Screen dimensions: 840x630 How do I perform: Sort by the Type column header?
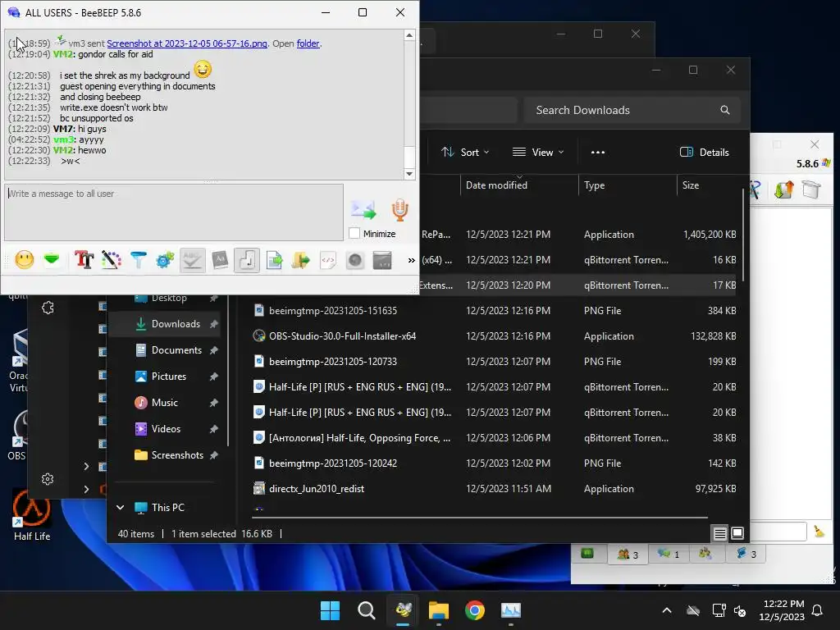pyautogui.click(x=628, y=185)
